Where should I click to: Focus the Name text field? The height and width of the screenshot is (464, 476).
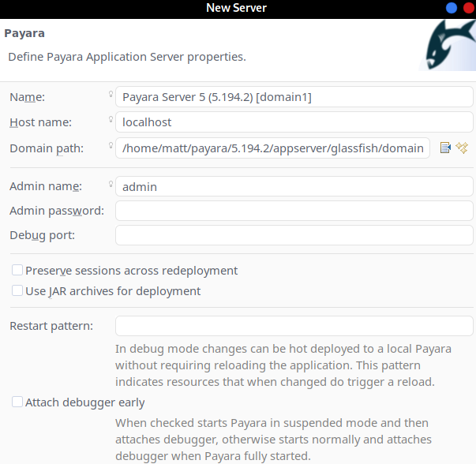pyautogui.click(x=294, y=97)
